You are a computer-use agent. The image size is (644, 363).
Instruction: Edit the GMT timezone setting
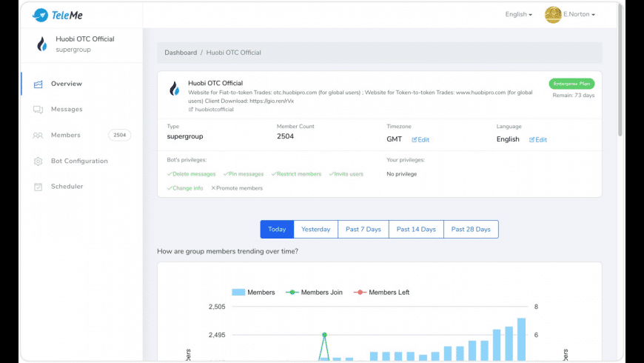420,139
